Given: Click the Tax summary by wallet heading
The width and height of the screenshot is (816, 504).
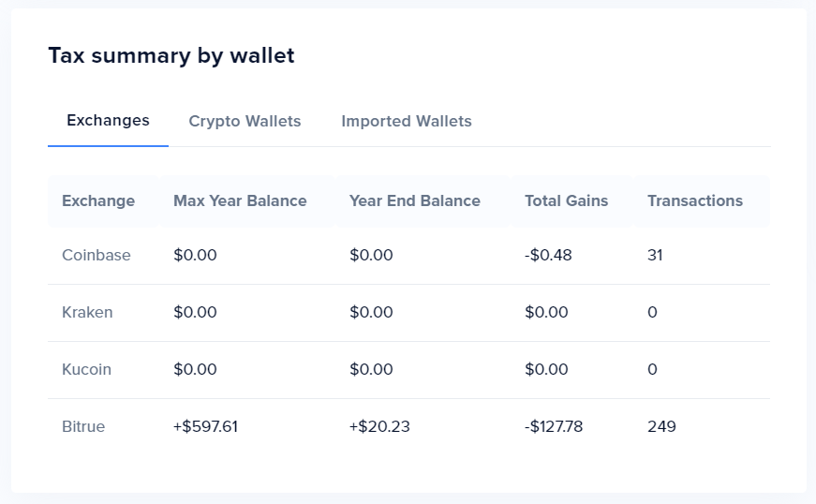Looking at the screenshot, I should coord(171,55).
